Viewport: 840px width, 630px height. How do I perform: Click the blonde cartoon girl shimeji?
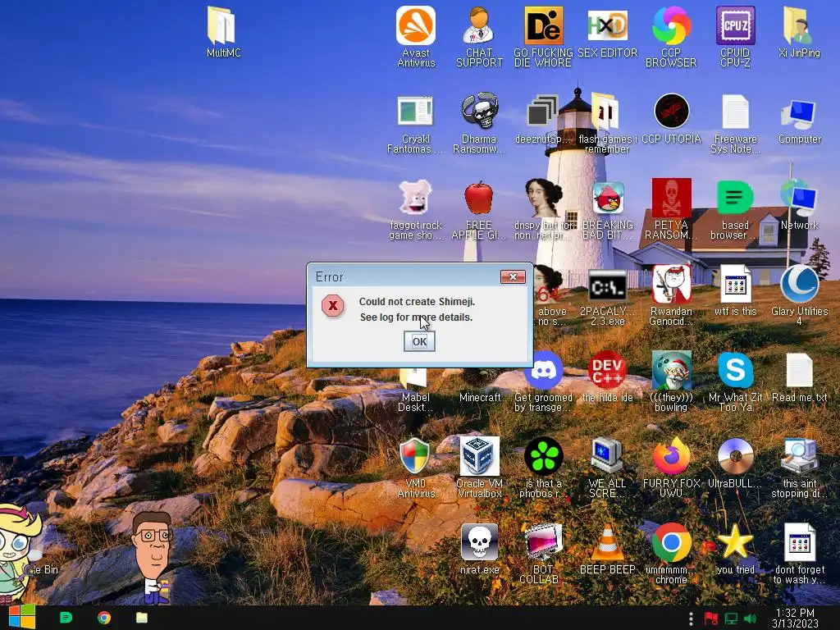[18, 555]
